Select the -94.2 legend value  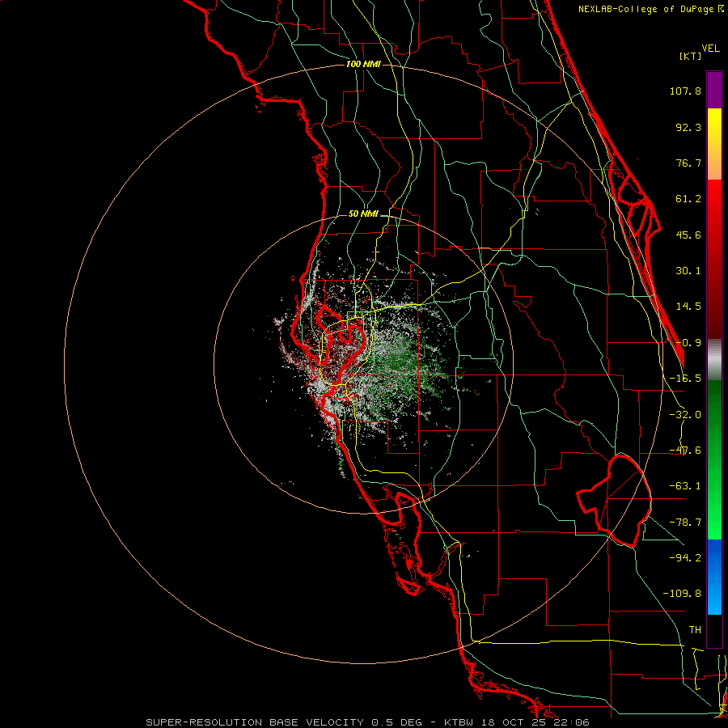tap(685, 557)
